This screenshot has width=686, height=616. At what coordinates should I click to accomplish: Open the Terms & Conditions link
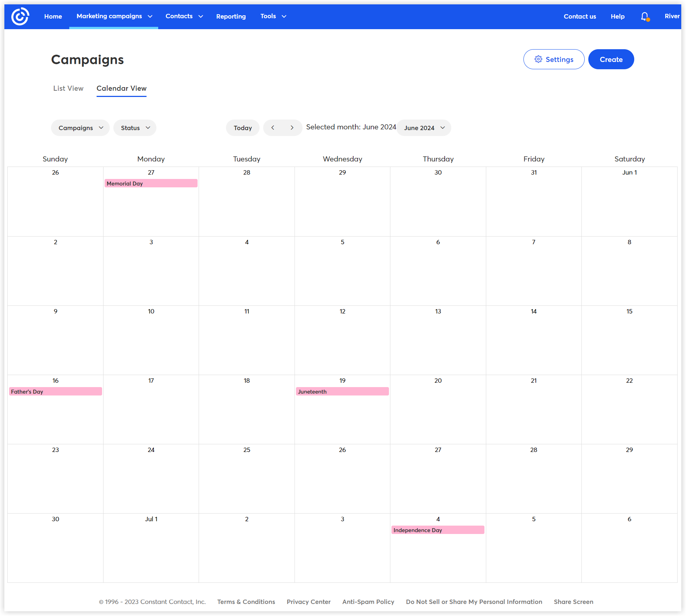pyautogui.click(x=246, y=601)
